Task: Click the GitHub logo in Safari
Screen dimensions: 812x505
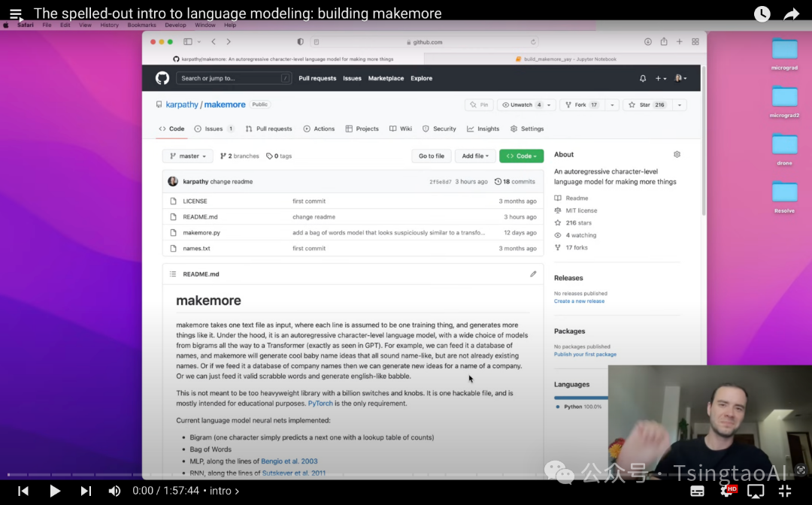Action: click(x=162, y=78)
